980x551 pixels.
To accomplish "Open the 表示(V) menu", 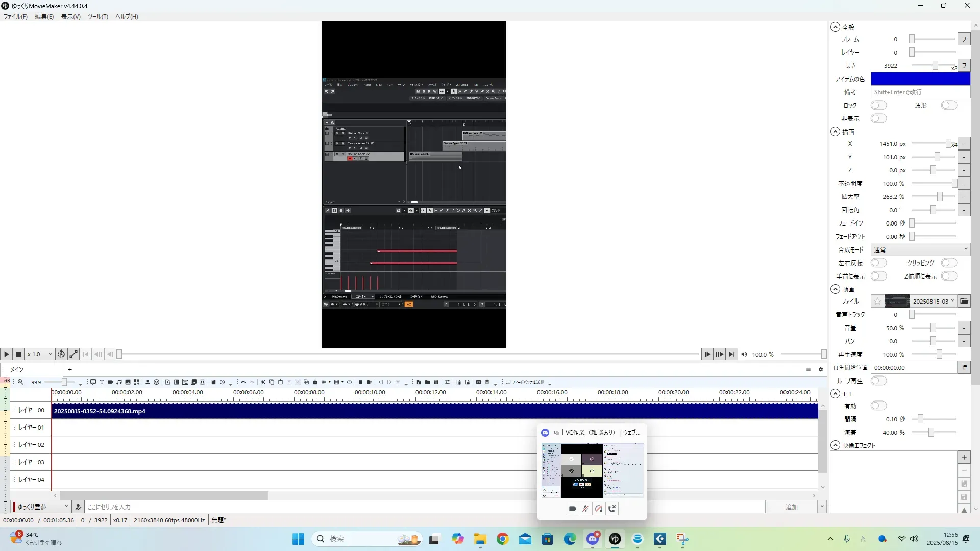I will (x=70, y=16).
